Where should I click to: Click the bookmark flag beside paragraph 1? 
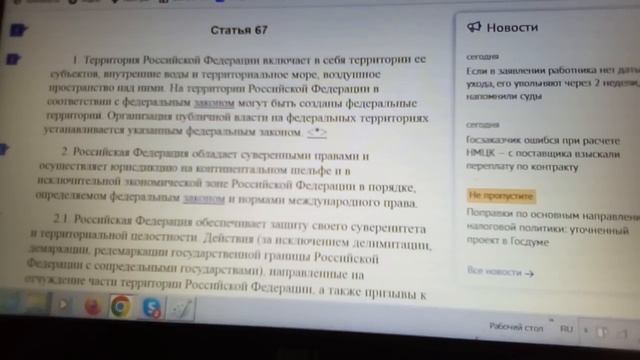point(14,59)
